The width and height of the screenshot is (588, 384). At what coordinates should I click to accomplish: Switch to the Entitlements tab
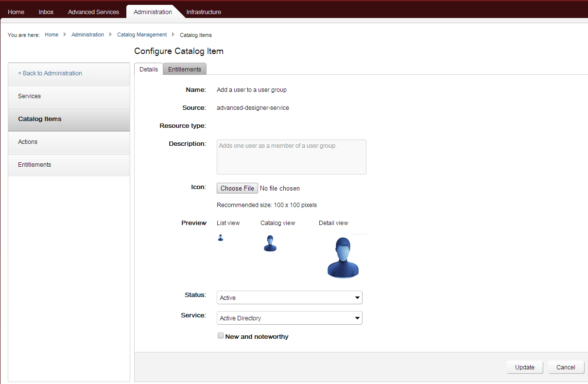pos(185,69)
